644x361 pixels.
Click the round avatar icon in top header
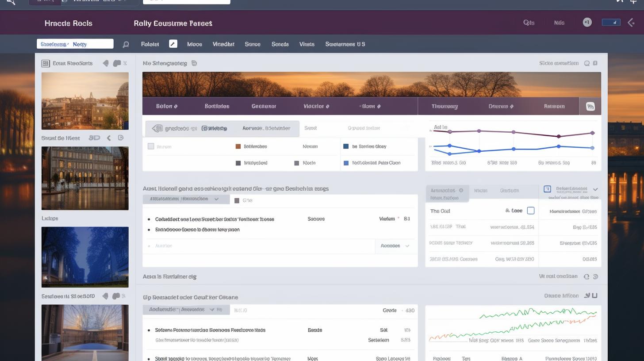coord(587,23)
